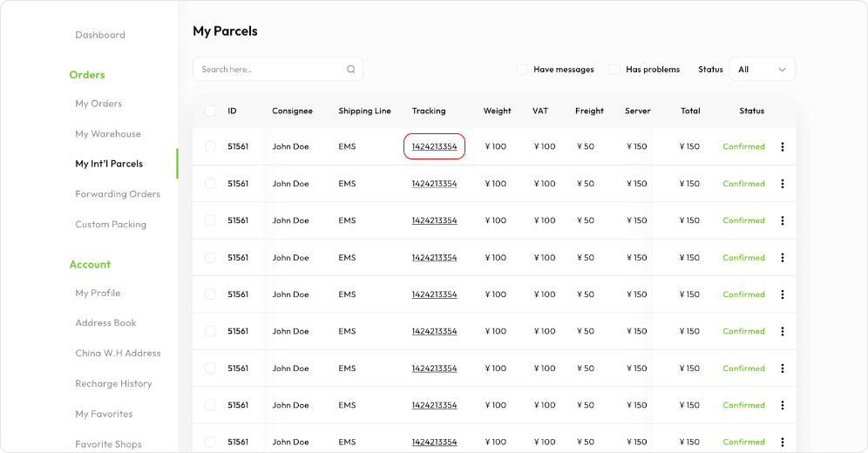Open the three-dot menu in seventh parcel row
This screenshot has width=868, height=453.
coord(782,368)
